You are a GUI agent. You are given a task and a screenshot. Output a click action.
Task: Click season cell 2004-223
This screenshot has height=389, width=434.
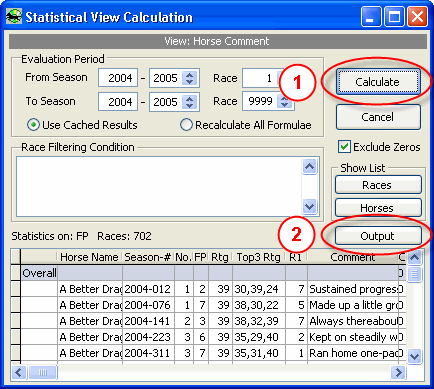pos(148,337)
